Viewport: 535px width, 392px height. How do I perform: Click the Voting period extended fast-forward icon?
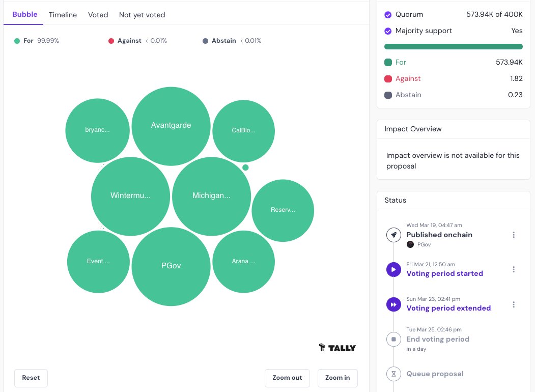pyautogui.click(x=393, y=304)
